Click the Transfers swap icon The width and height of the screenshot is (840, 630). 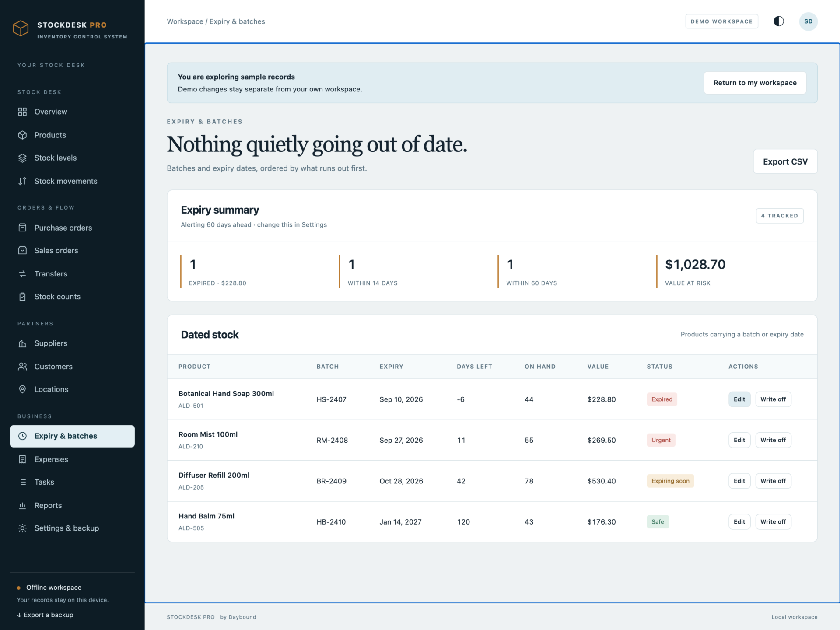[22, 274]
